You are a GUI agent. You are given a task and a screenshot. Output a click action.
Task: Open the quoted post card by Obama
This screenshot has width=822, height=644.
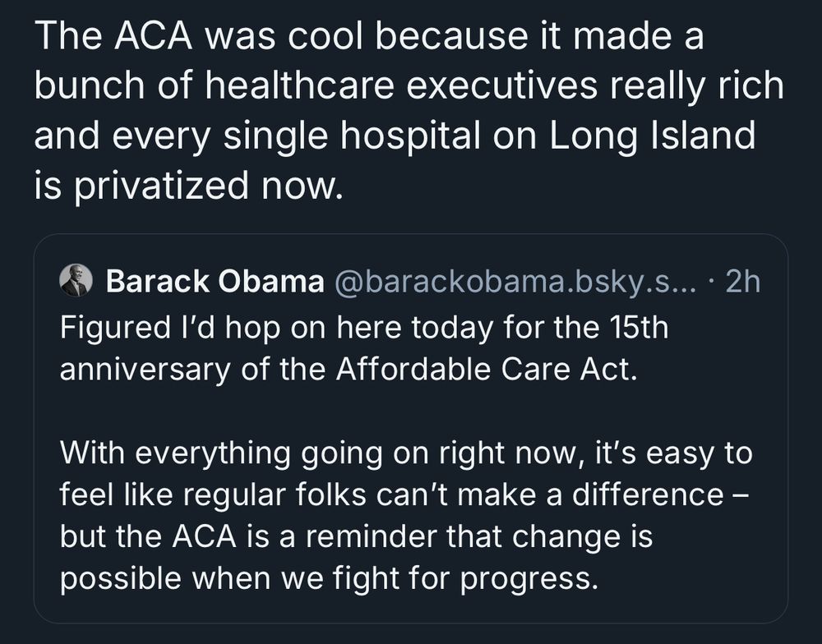[410, 428]
